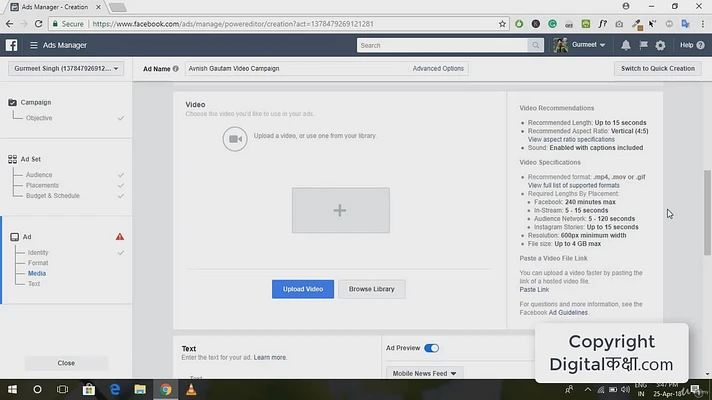This screenshot has height=400, width=712.
Task: Reload the page in Chrome
Action: [39, 24]
